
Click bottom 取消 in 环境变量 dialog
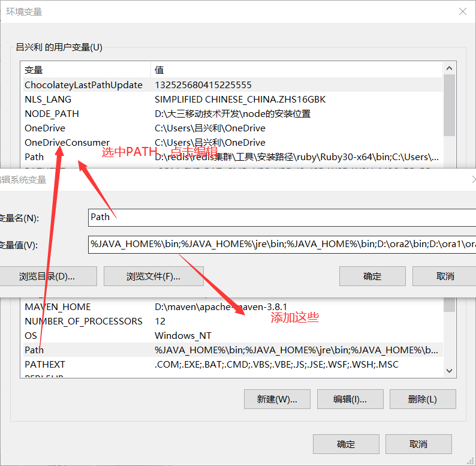click(x=418, y=444)
